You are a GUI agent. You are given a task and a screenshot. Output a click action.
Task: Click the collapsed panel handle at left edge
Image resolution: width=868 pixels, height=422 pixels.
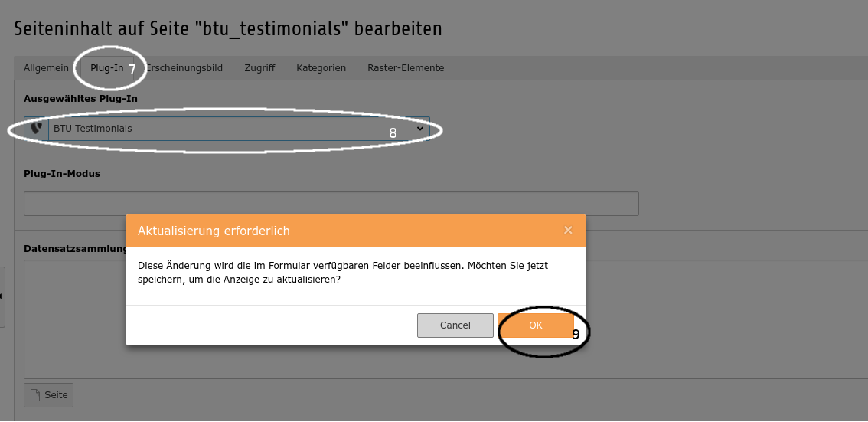click(2, 296)
